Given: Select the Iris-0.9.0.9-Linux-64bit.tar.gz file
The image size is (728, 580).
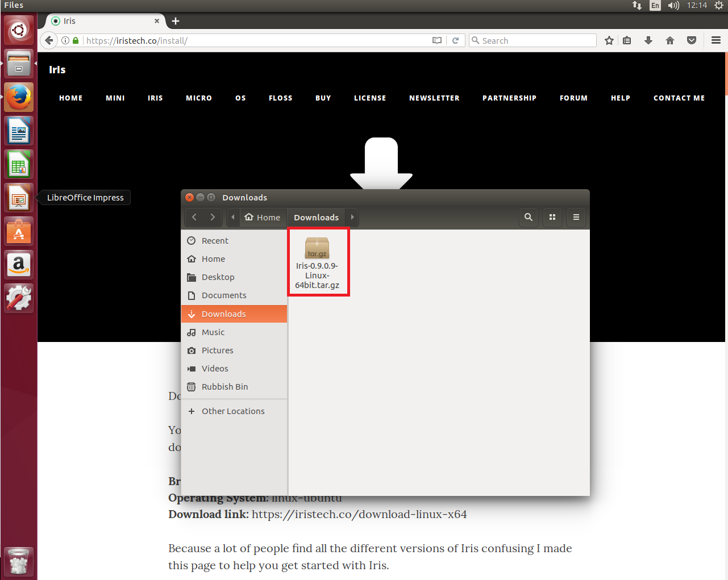Looking at the screenshot, I should click(x=317, y=263).
